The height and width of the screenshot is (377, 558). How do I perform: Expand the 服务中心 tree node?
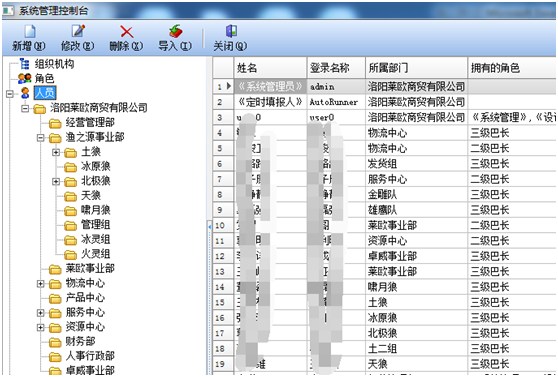[x=41, y=313]
